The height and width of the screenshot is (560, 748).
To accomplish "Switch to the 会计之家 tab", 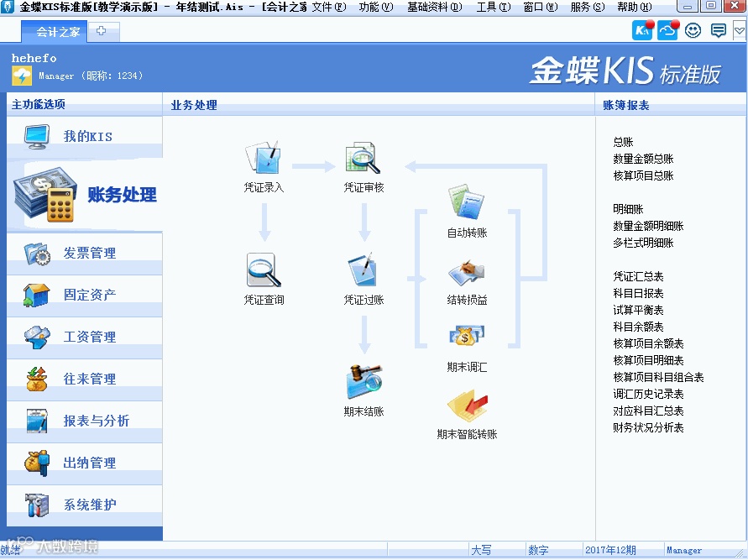I will click(x=55, y=31).
